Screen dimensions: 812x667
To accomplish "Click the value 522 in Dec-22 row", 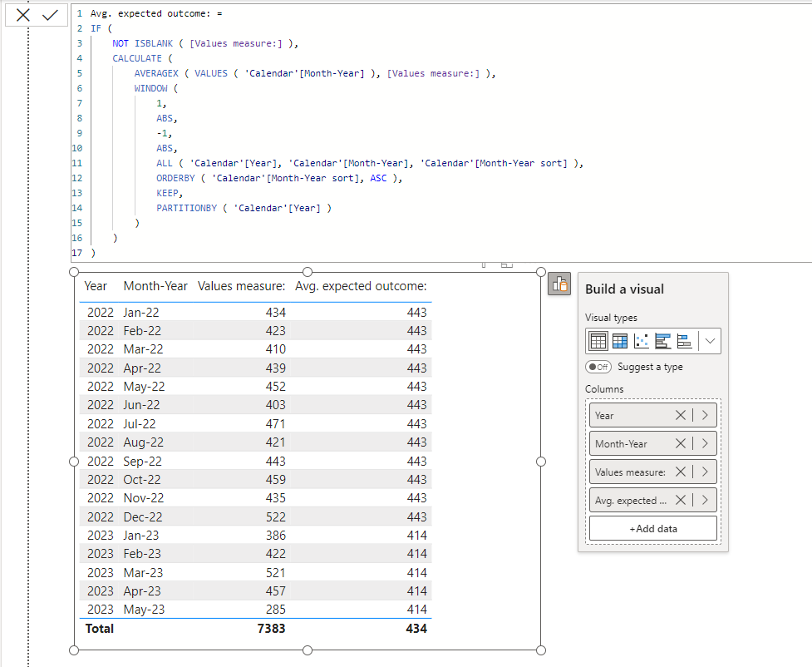I will 275,516.
